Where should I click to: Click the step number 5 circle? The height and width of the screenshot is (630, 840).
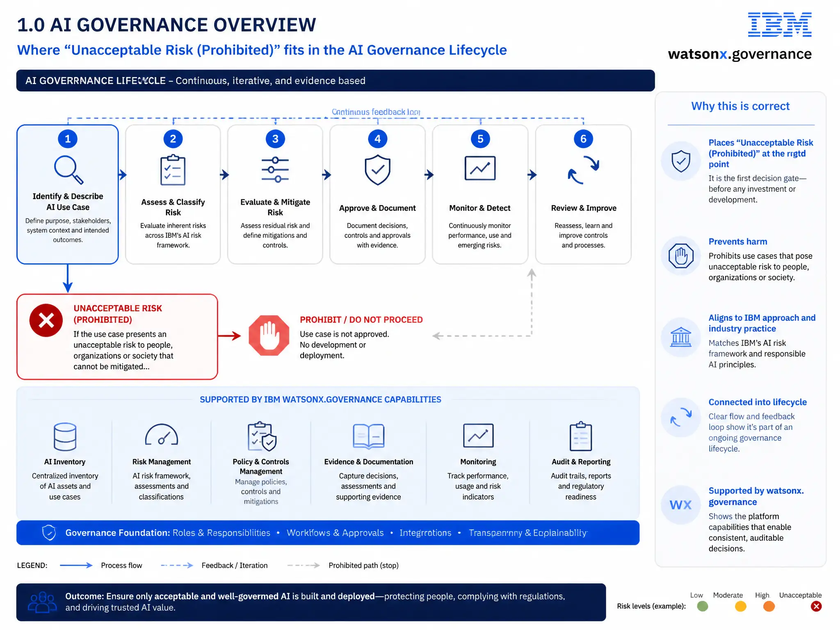(x=480, y=139)
